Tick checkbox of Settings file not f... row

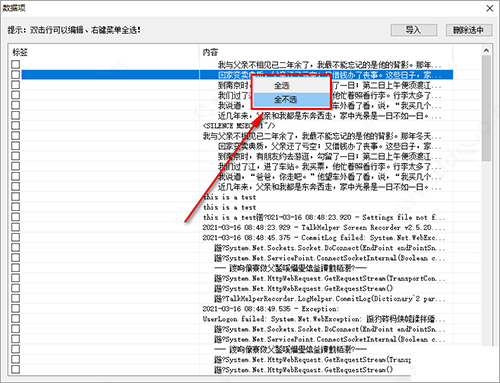[x=15, y=217]
